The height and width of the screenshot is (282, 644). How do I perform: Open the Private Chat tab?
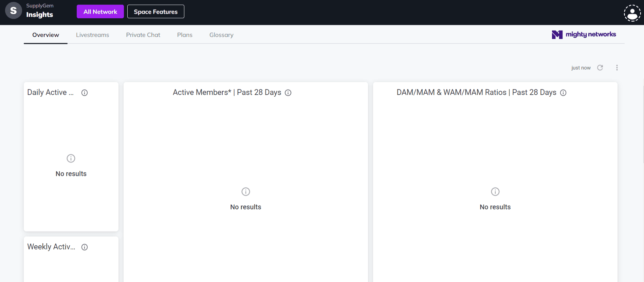(143, 35)
